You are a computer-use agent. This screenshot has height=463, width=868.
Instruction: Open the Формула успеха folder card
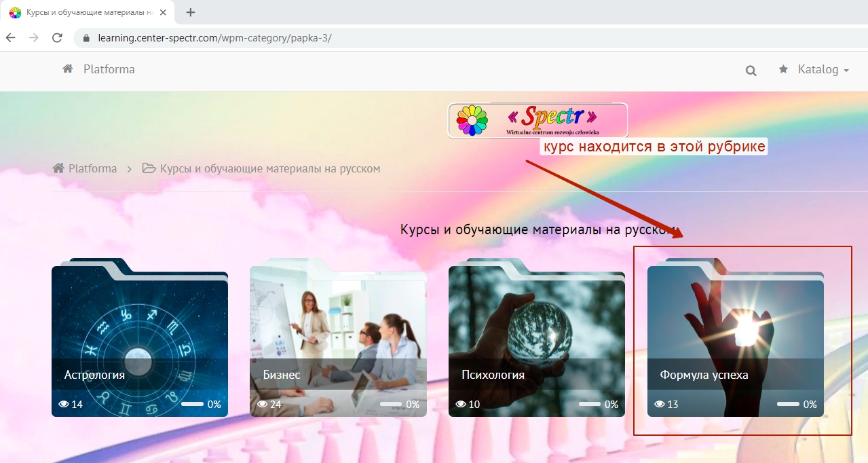(736, 337)
